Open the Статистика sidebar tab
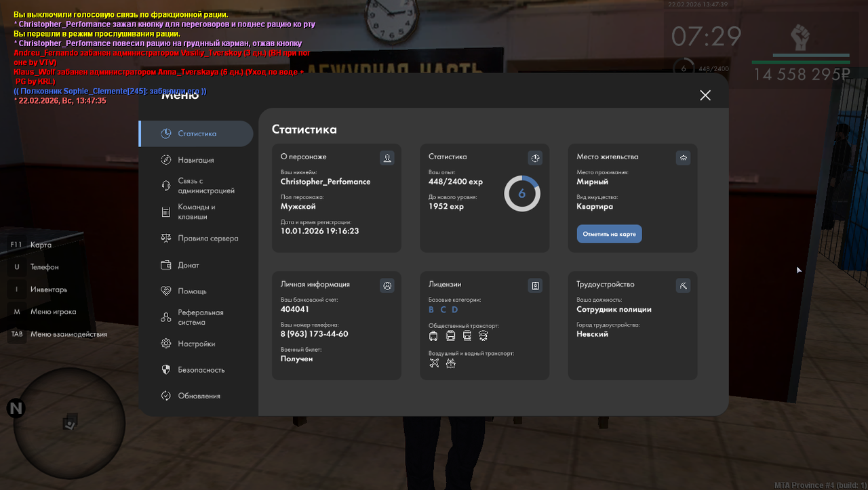 coord(196,134)
